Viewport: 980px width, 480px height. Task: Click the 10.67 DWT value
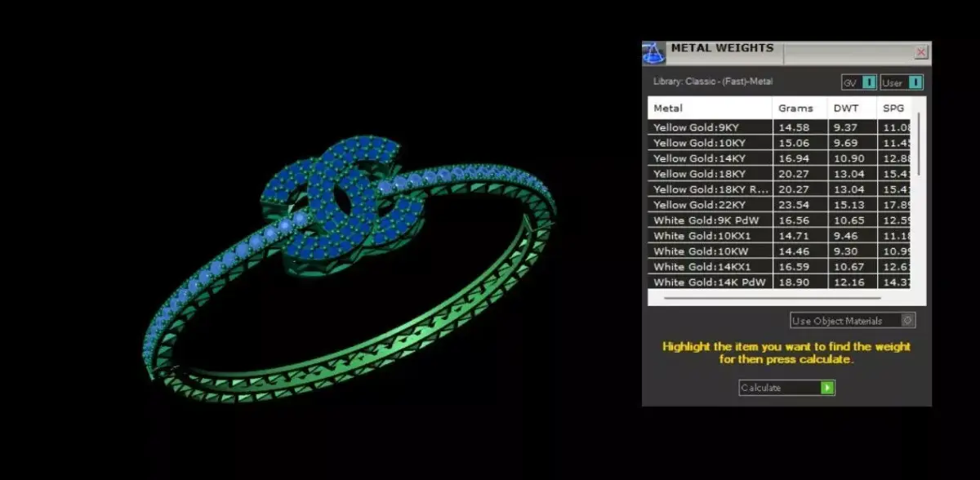[x=848, y=267]
